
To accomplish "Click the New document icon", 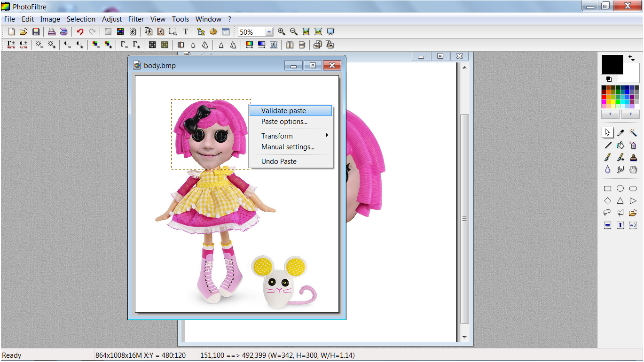I will tap(11, 31).
